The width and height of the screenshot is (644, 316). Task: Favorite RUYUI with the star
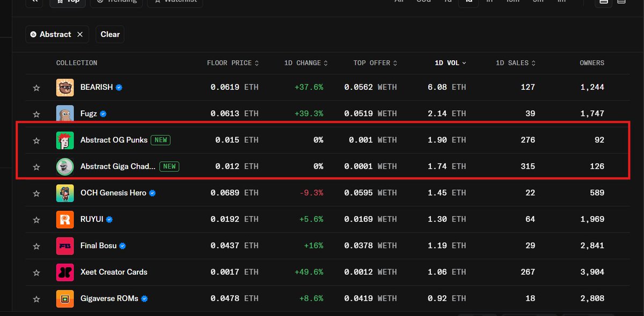[36, 219]
